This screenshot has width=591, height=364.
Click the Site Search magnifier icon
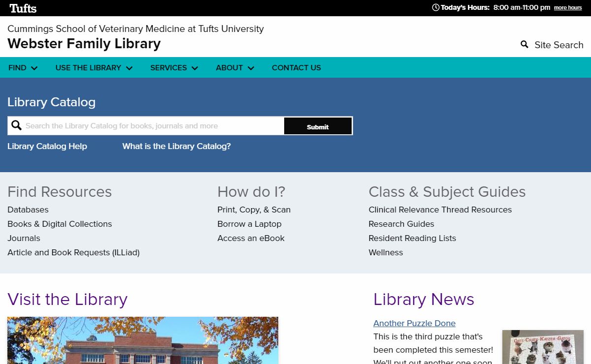525,44
